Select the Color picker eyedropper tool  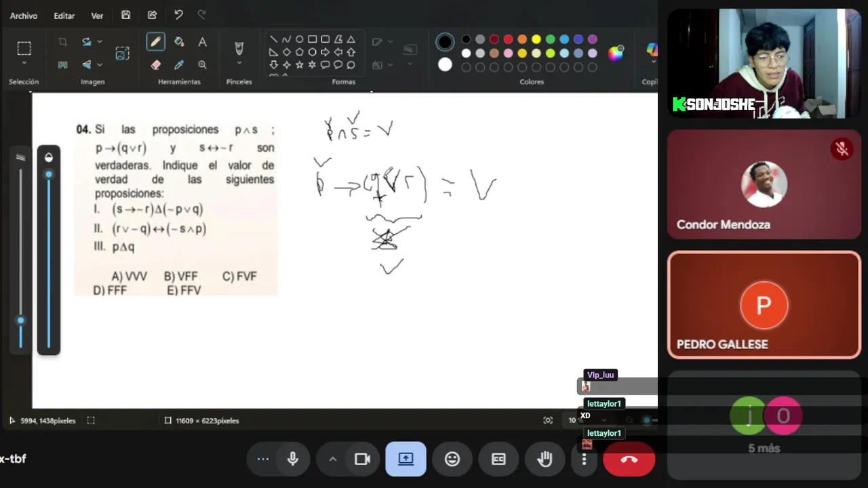[179, 65]
